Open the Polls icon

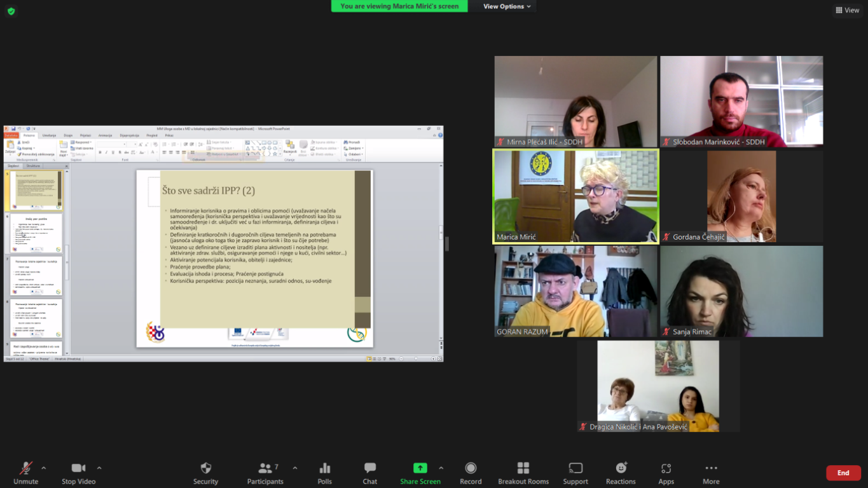pyautogui.click(x=325, y=469)
